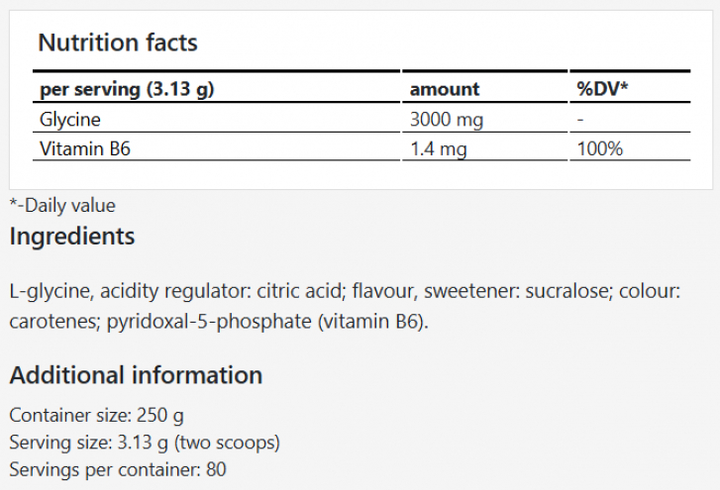
Task: Click the word carotenes
Action: pyautogui.click(x=50, y=322)
